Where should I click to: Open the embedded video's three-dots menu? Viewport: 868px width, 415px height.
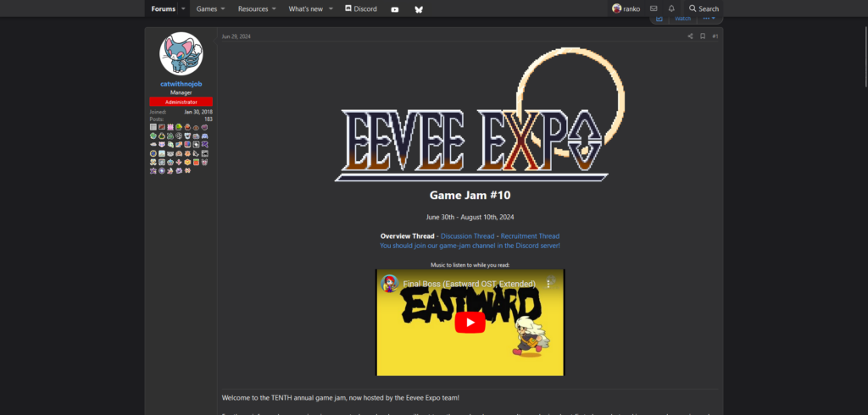point(549,283)
